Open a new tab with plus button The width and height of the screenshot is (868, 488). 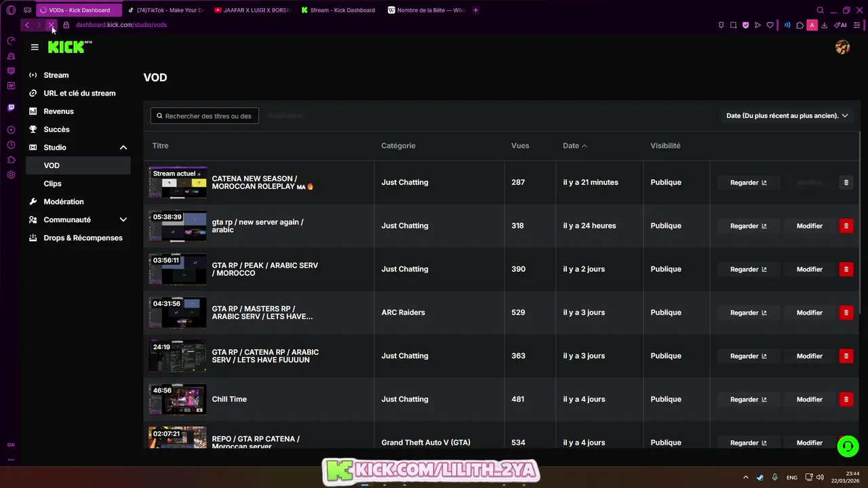(475, 10)
